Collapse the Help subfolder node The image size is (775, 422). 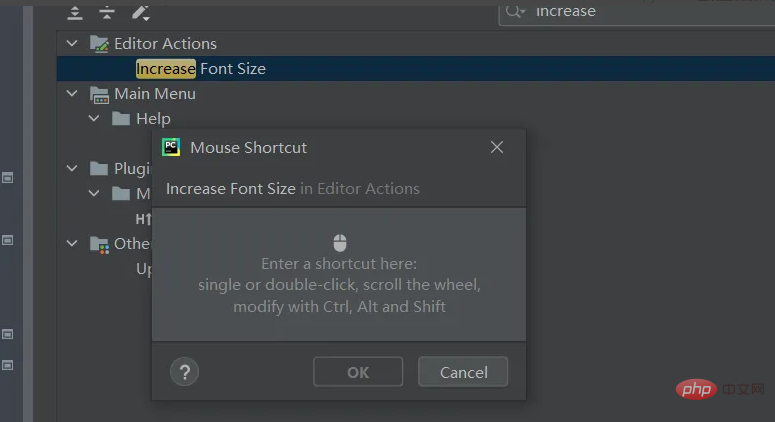[94, 119]
